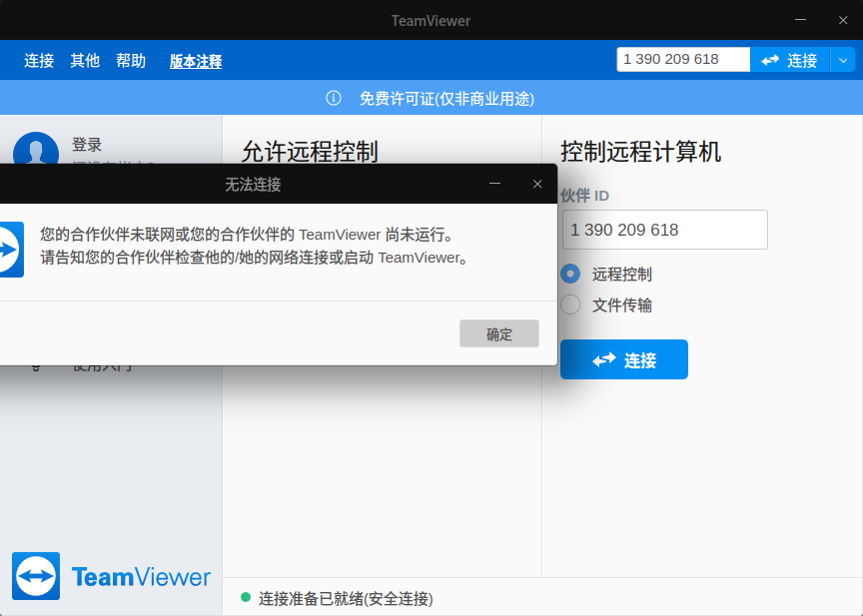Click the green connection-ready status dot

[247, 599]
